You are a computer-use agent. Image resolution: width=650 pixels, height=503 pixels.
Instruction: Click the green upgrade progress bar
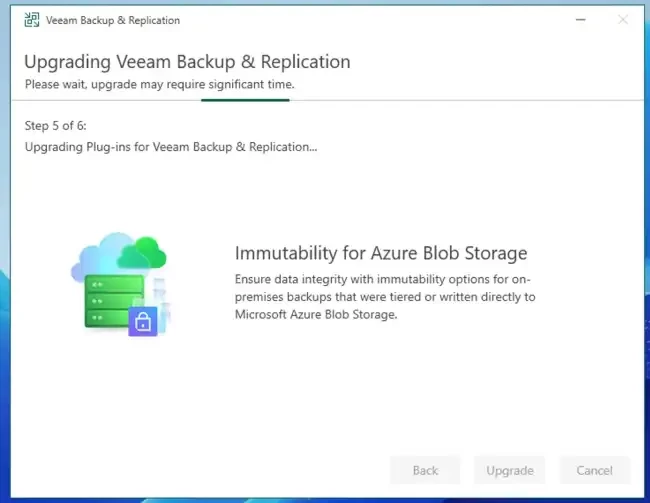245,100
